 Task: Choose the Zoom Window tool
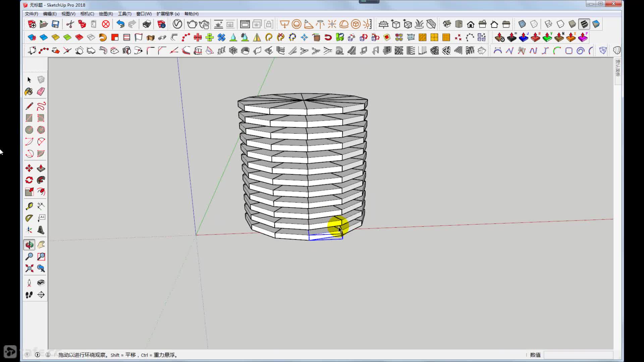[x=41, y=257]
